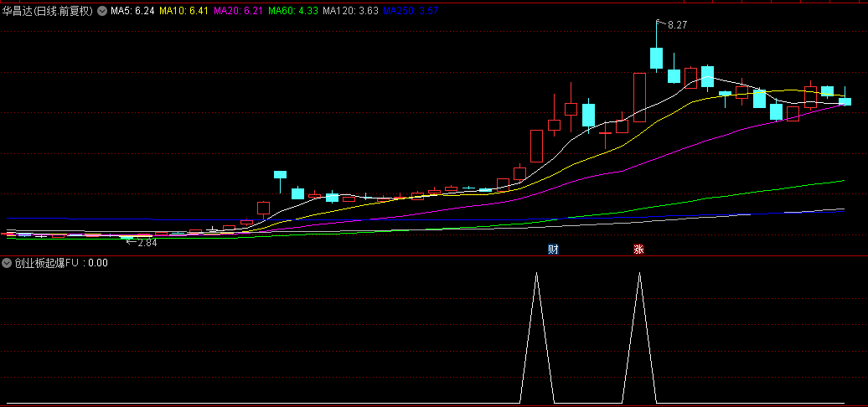
Task: Click the MA250: 3.57 label
Action: [x=411, y=10]
